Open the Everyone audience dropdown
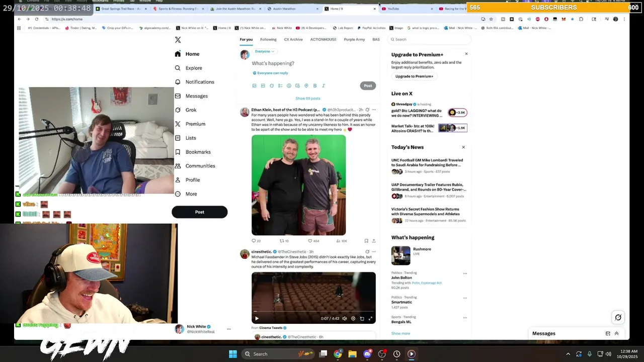 point(264,51)
